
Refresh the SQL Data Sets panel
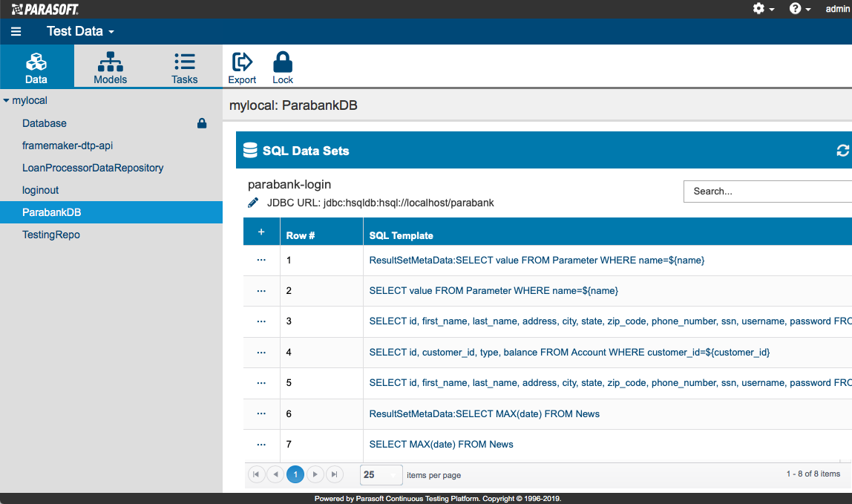tap(843, 151)
